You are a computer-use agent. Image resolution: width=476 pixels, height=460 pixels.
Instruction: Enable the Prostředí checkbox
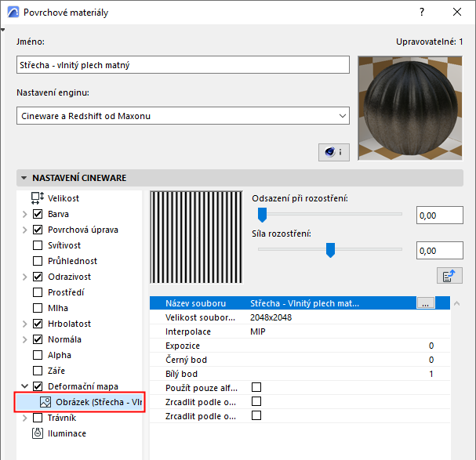point(38,292)
